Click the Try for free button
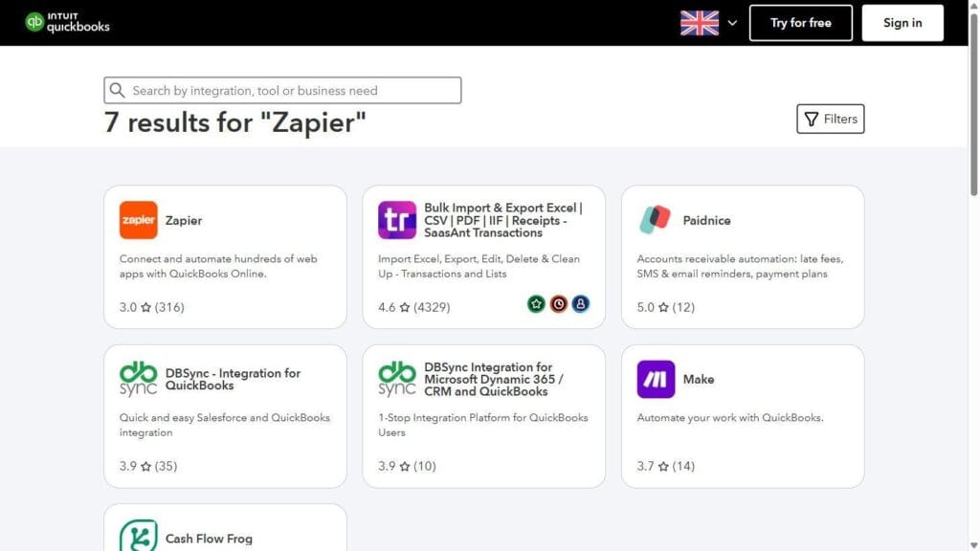The image size is (980, 551). [801, 23]
